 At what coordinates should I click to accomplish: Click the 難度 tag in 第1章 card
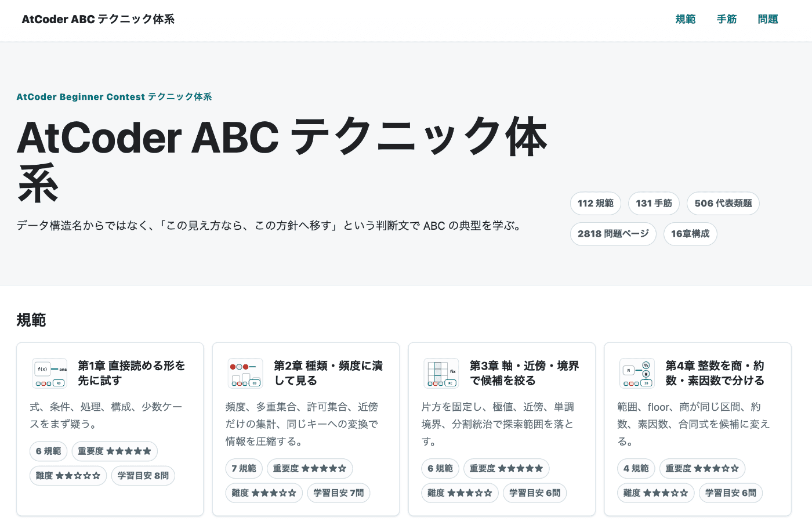point(68,476)
